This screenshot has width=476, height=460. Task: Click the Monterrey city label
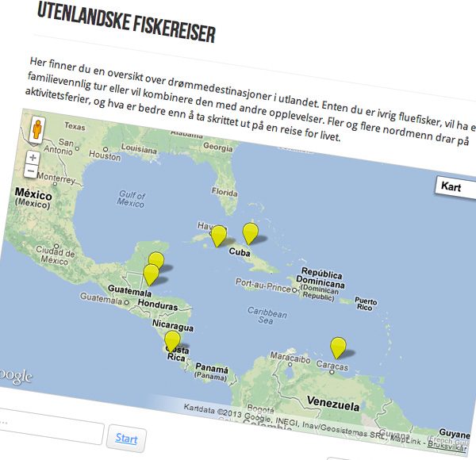56,178
